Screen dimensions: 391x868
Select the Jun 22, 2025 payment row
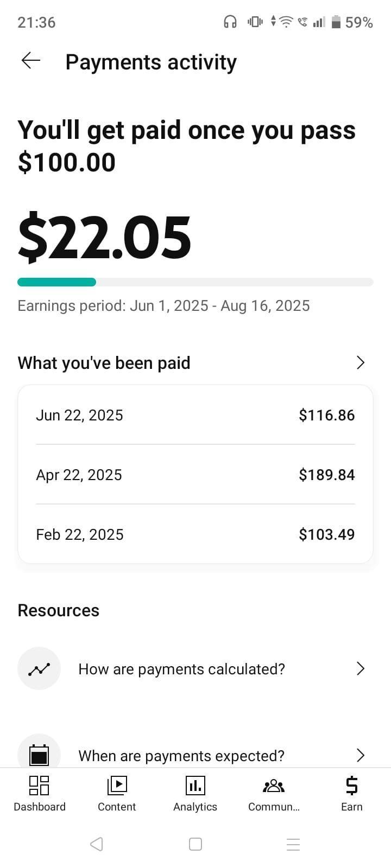pyautogui.click(x=195, y=415)
